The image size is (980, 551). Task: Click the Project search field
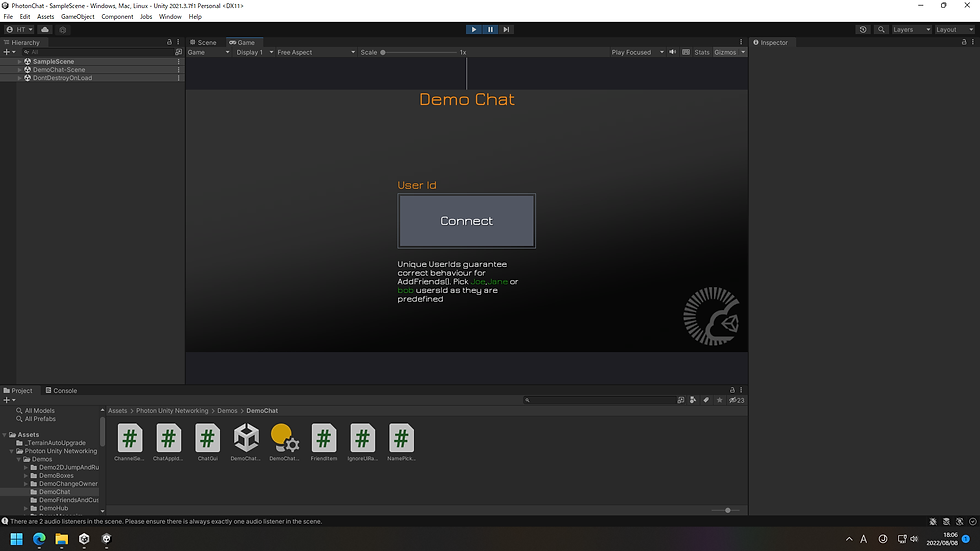coord(600,400)
